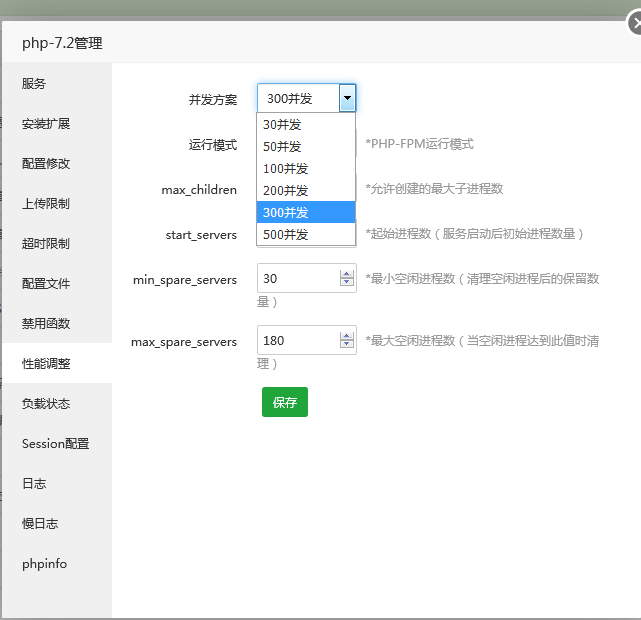The width and height of the screenshot is (641, 620).
Task: Open the 服务 section
Action: (x=34, y=84)
